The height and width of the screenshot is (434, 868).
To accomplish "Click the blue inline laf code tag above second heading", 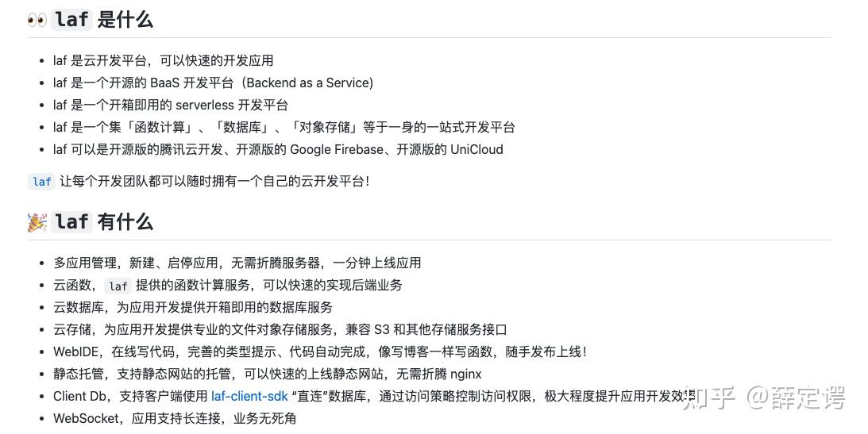I will [x=41, y=182].
